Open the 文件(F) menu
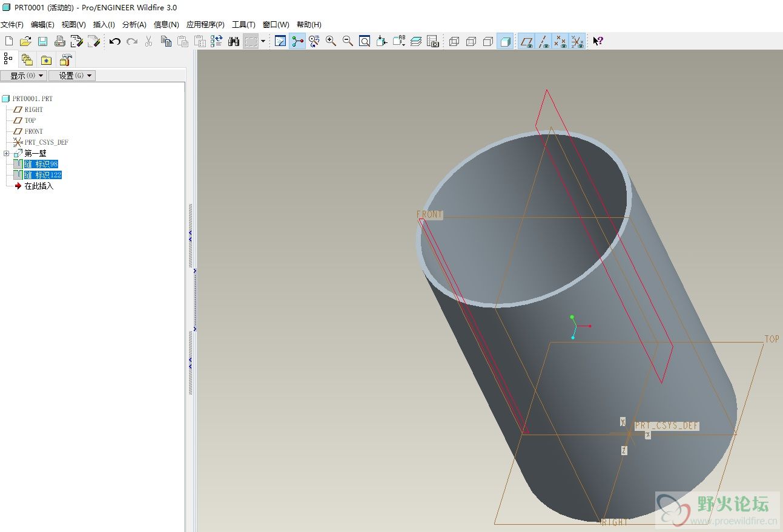The image size is (783, 532). coord(12,25)
